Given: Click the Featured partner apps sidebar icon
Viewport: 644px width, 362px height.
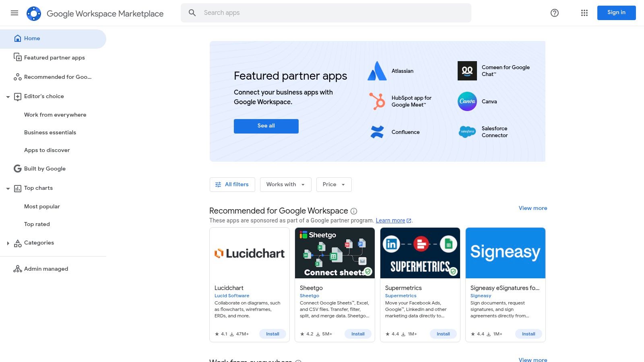Looking at the screenshot, I should click(x=18, y=58).
